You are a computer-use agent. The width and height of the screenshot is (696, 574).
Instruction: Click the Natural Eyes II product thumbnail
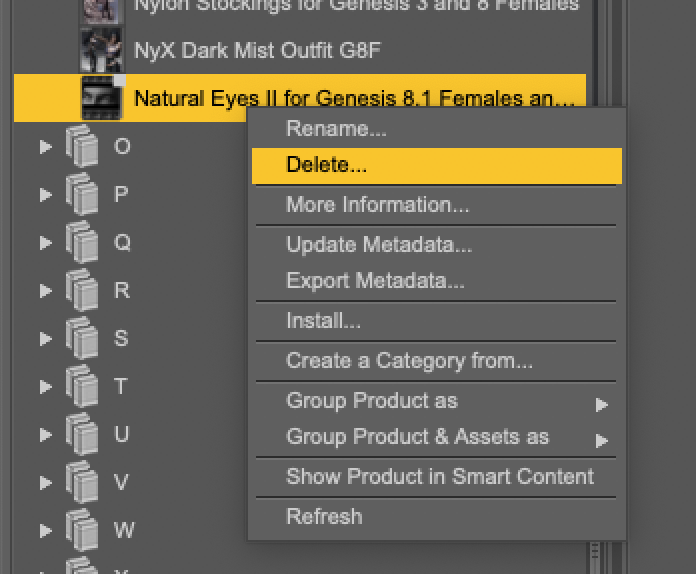tap(101, 98)
